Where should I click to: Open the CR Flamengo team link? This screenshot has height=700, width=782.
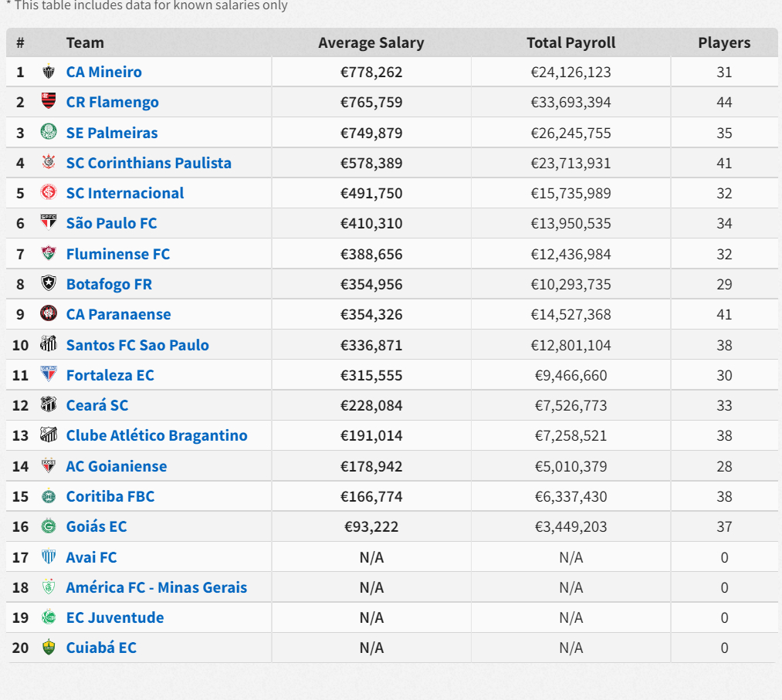click(112, 102)
